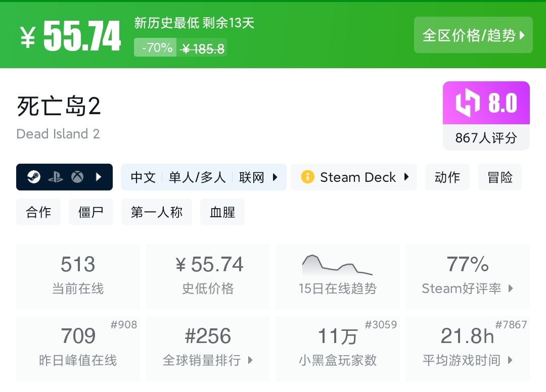The image size is (546, 392).
Task: Click the PlayStation platform icon
Action: point(56,177)
